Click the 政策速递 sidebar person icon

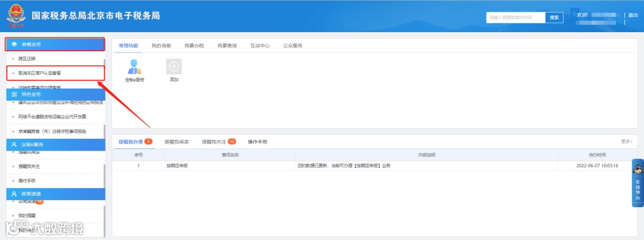point(14,194)
